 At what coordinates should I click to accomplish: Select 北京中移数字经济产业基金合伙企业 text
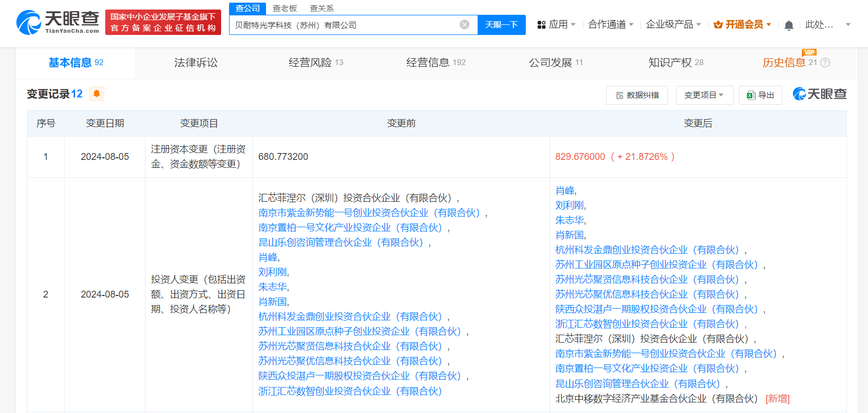point(657,399)
